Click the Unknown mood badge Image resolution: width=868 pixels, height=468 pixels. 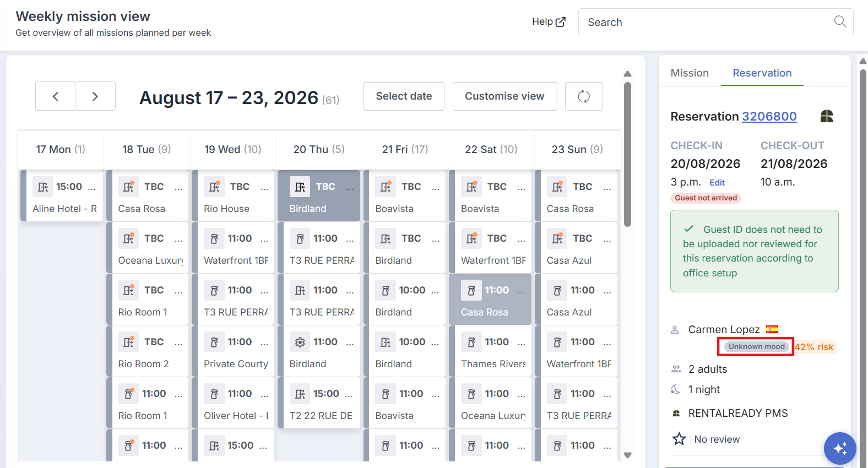(757, 346)
